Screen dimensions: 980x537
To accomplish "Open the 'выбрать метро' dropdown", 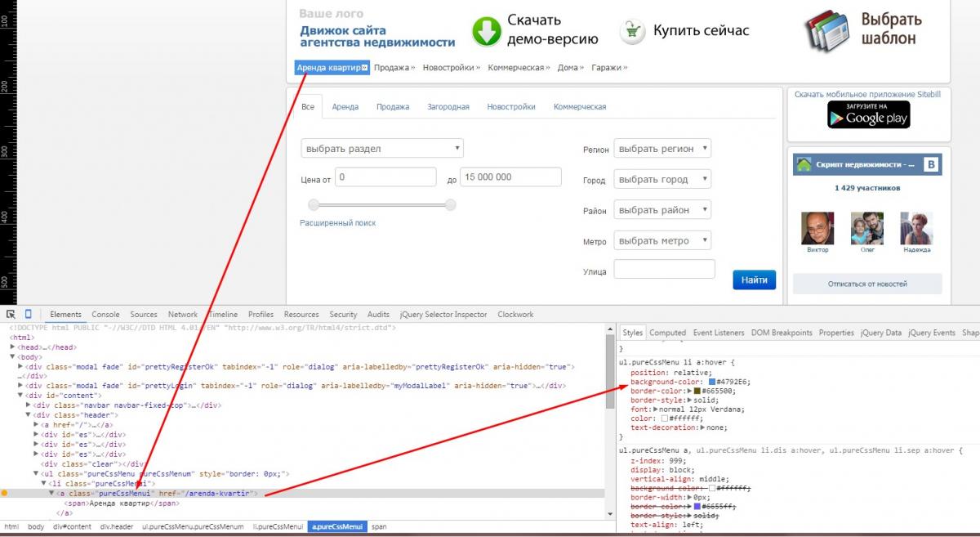I will [x=662, y=241].
